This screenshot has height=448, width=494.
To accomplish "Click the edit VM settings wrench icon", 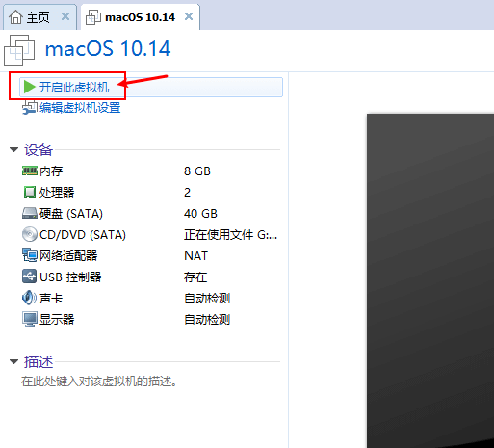I will 30,108.
